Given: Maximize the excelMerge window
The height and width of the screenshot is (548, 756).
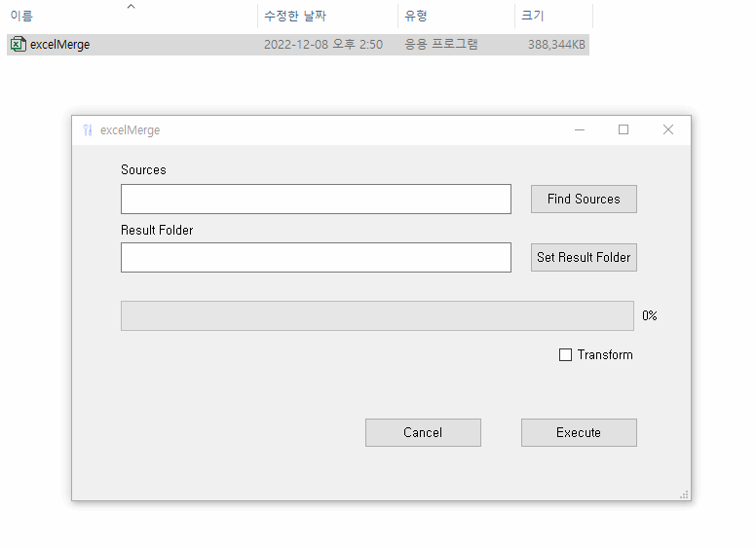Looking at the screenshot, I should 624,130.
